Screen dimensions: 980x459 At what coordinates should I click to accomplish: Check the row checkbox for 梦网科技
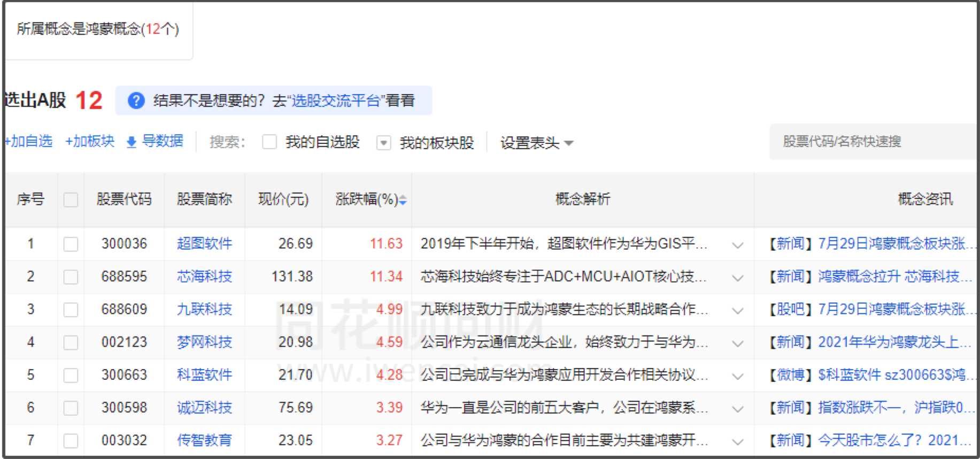coord(71,342)
